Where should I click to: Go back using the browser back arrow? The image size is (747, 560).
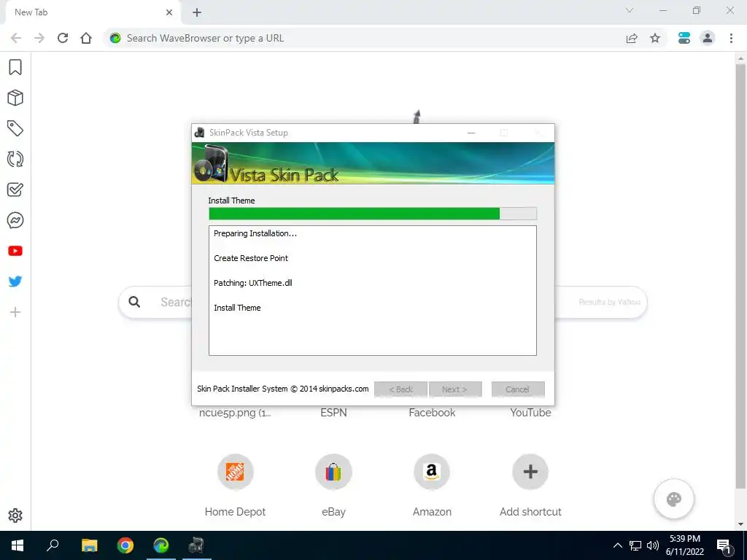click(16, 38)
